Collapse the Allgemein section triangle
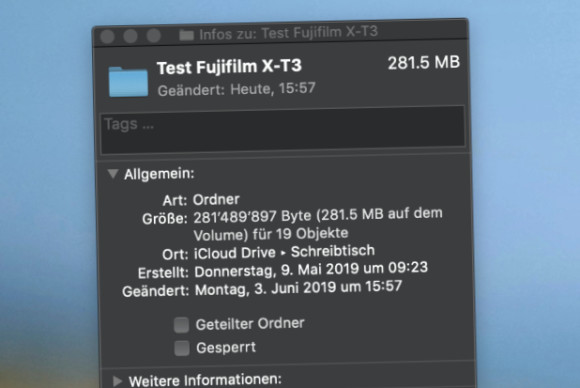 (x=113, y=174)
